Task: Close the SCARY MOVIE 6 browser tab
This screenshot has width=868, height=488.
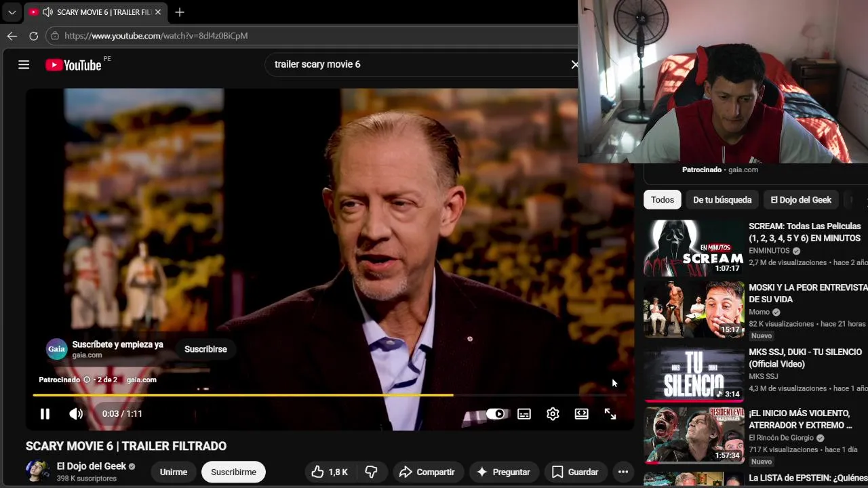Action: pyautogui.click(x=158, y=12)
